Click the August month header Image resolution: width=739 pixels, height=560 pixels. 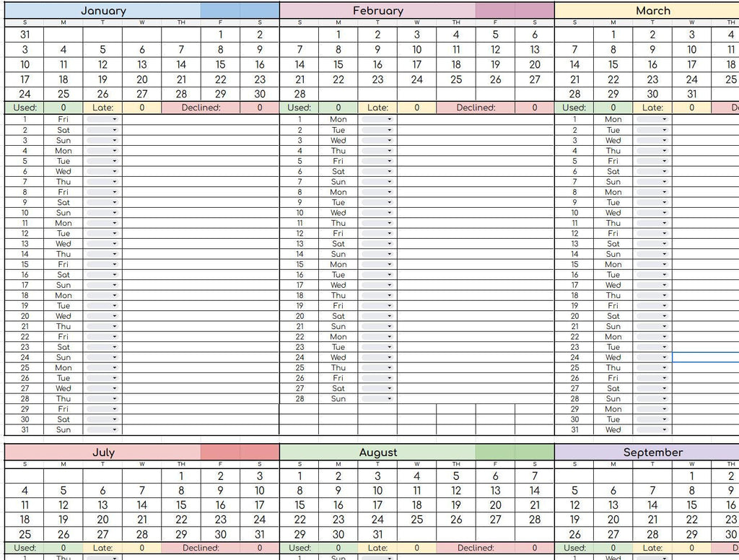pyautogui.click(x=377, y=452)
